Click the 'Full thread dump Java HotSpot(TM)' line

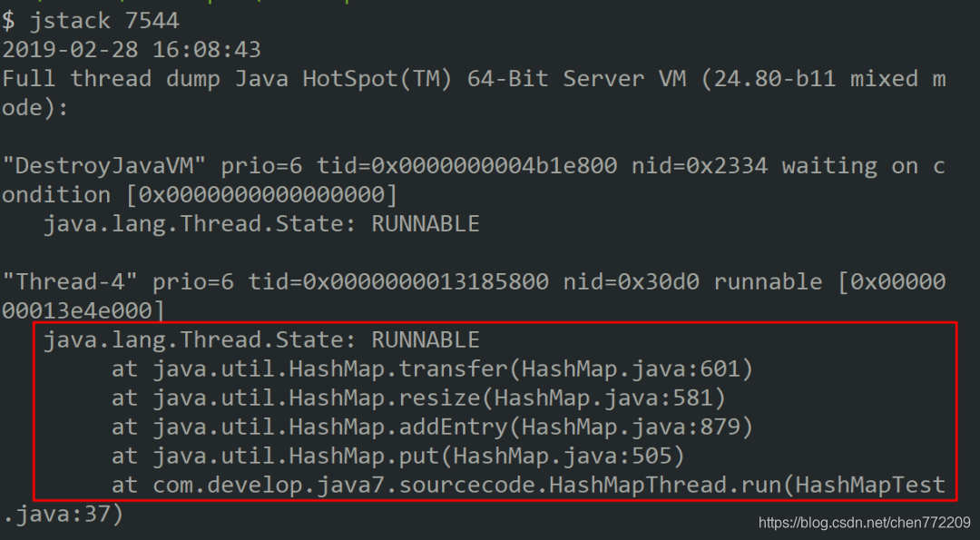click(x=474, y=79)
